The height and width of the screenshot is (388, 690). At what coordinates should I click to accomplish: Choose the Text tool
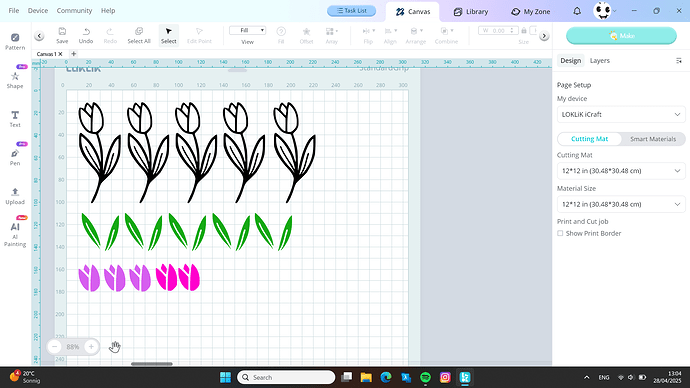click(x=15, y=119)
